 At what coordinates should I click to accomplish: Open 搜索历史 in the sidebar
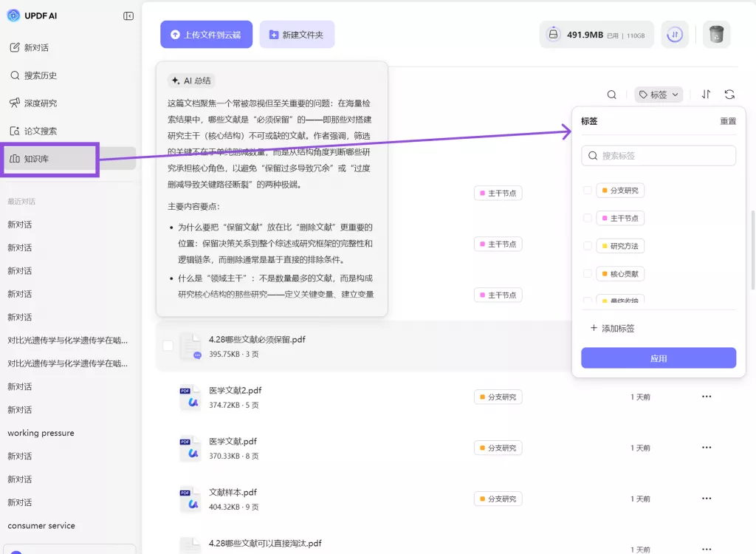pos(33,75)
